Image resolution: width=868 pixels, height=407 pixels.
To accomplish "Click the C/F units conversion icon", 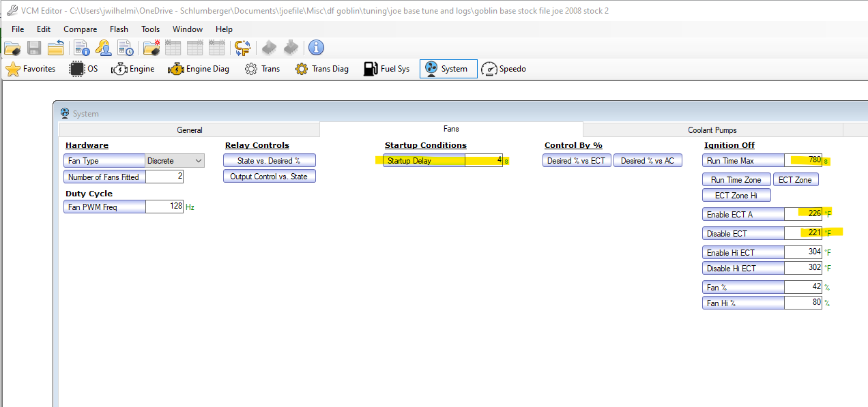I will click(x=242, y=48).
